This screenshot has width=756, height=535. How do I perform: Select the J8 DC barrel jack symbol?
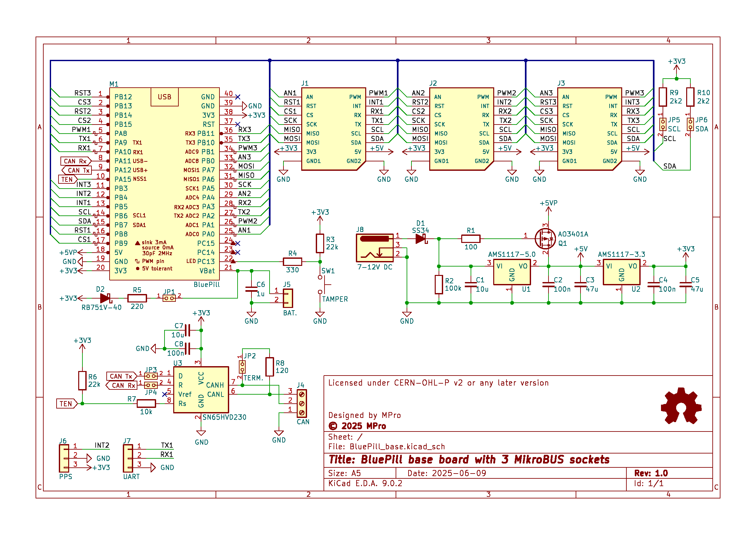click(x=375, y=247)
